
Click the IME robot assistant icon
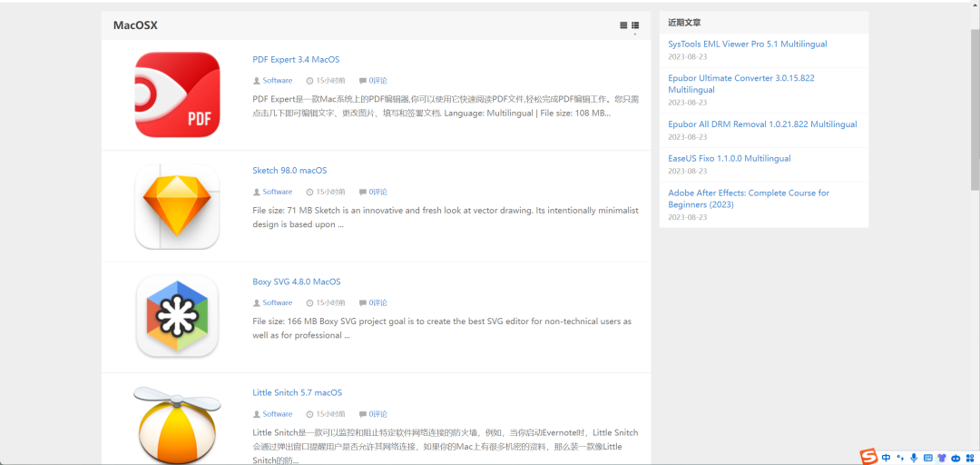click(x=956, y=458)
